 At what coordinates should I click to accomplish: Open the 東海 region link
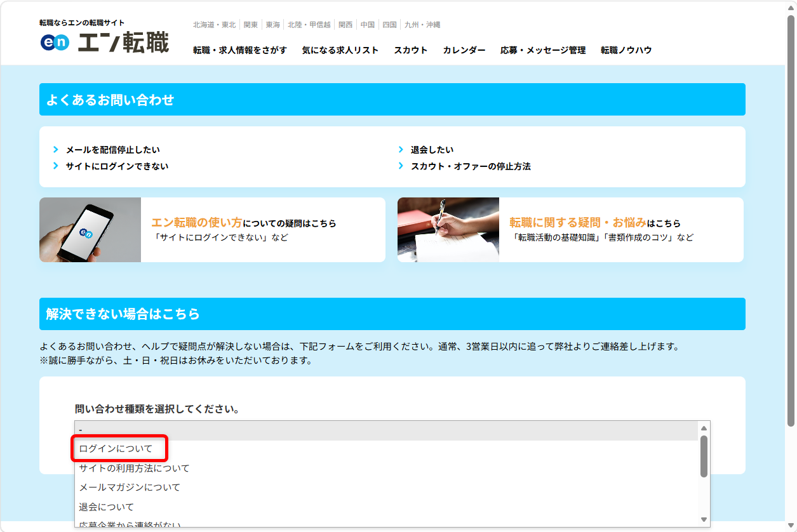point(273,25)
